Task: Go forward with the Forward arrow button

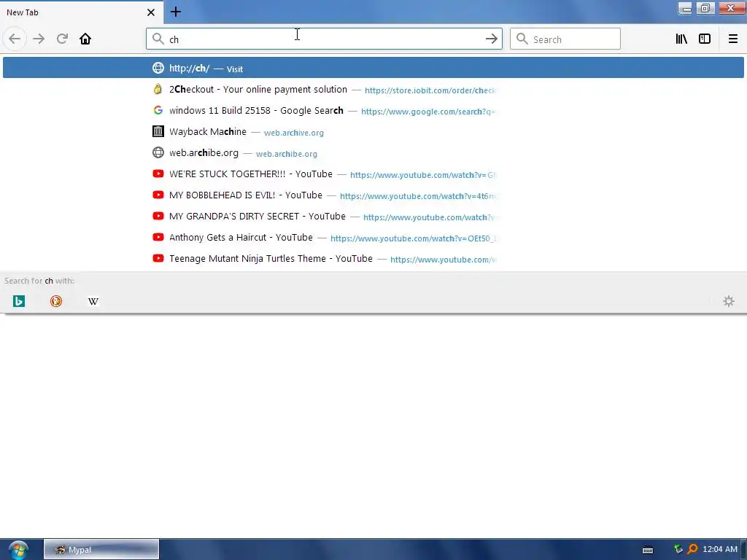Action: point(39,39)
